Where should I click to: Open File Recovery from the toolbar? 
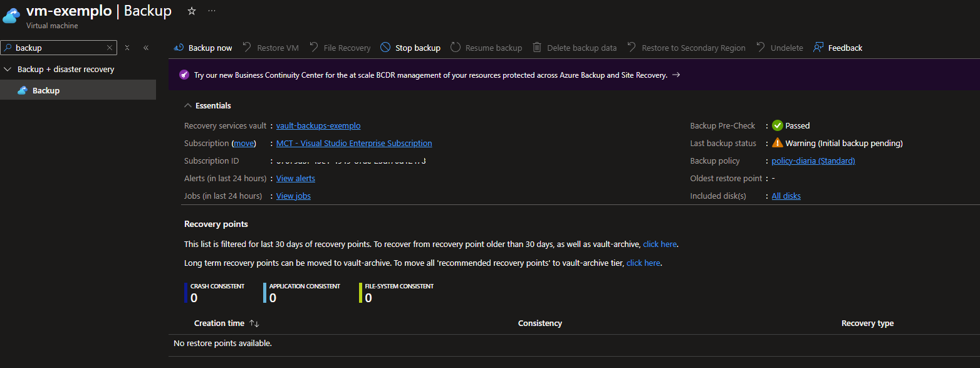(x=340, y=48)
